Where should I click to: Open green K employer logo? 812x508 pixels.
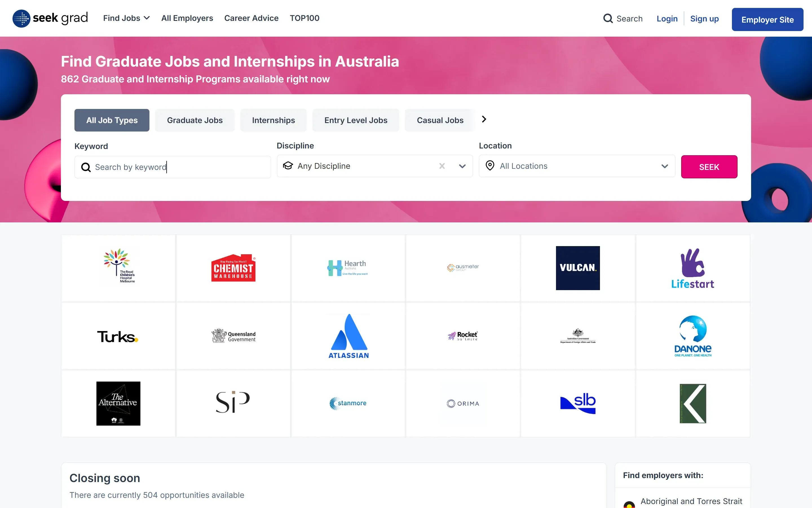[693, 404]
